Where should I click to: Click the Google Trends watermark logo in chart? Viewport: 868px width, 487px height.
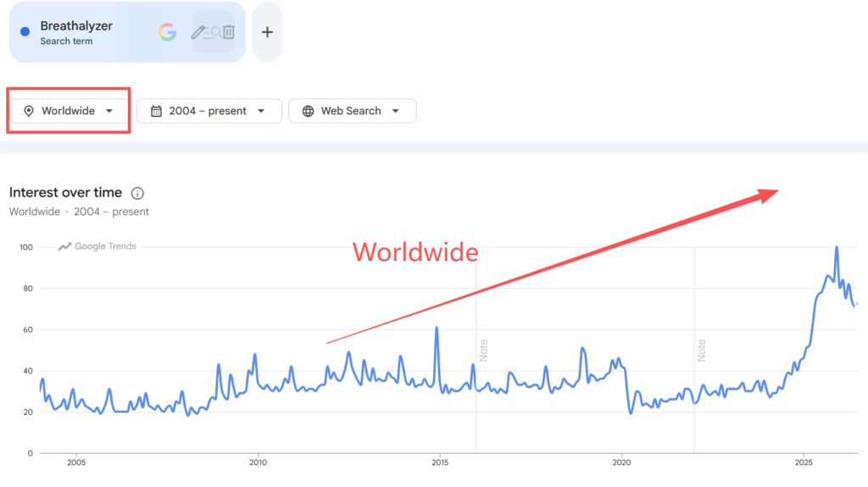pos(97,246)
